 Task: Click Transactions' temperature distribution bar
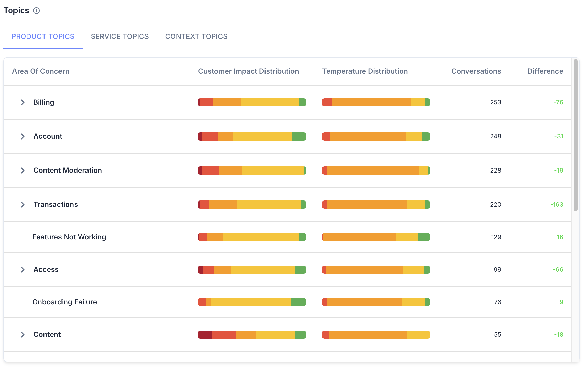click(376, 205)
